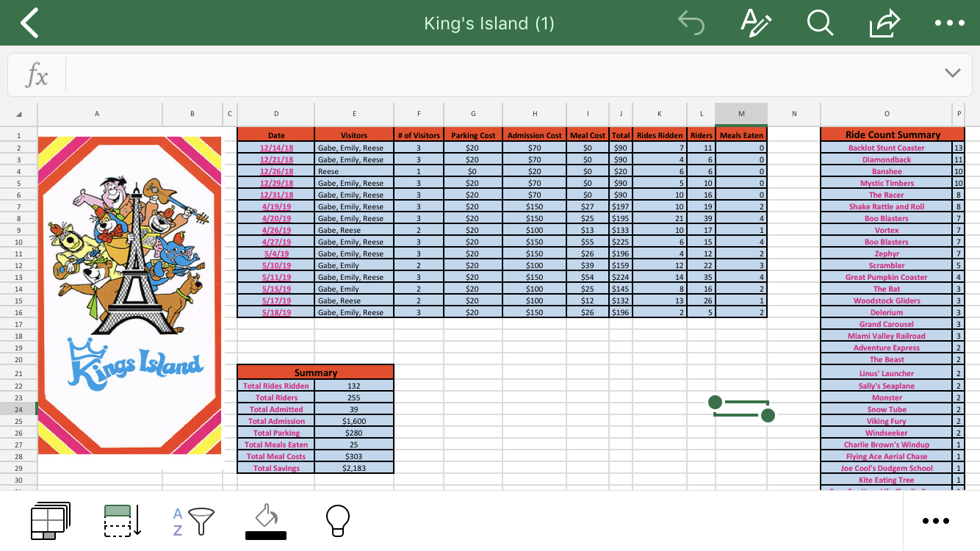Screen dimensions: 980x551
Task: Select the Linus' Launcher cell
Action: click(x=887, y=373)
